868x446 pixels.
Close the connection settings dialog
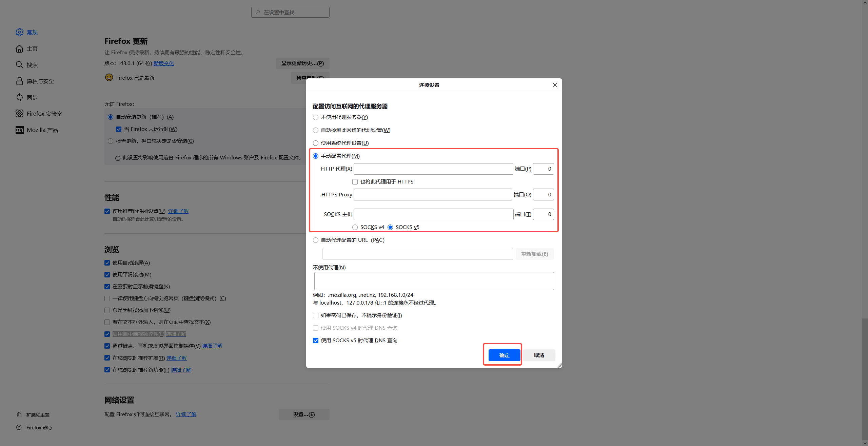coord(555,85)
